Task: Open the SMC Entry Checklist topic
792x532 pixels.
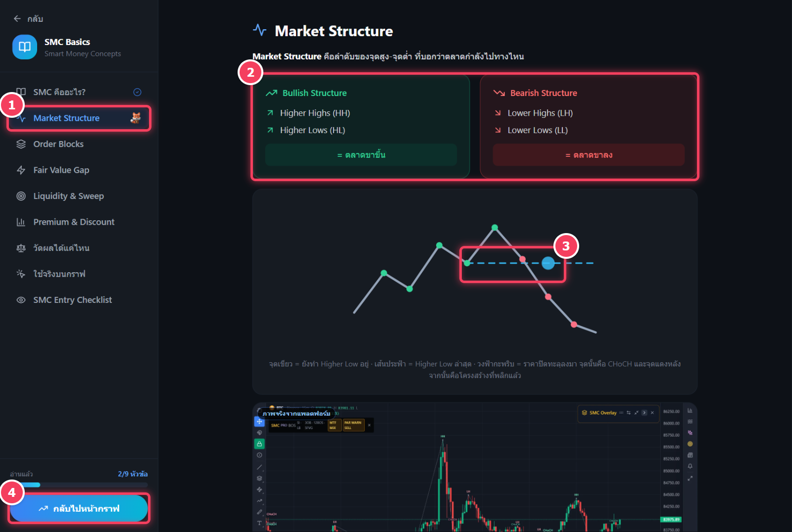Action: point(79,300)
